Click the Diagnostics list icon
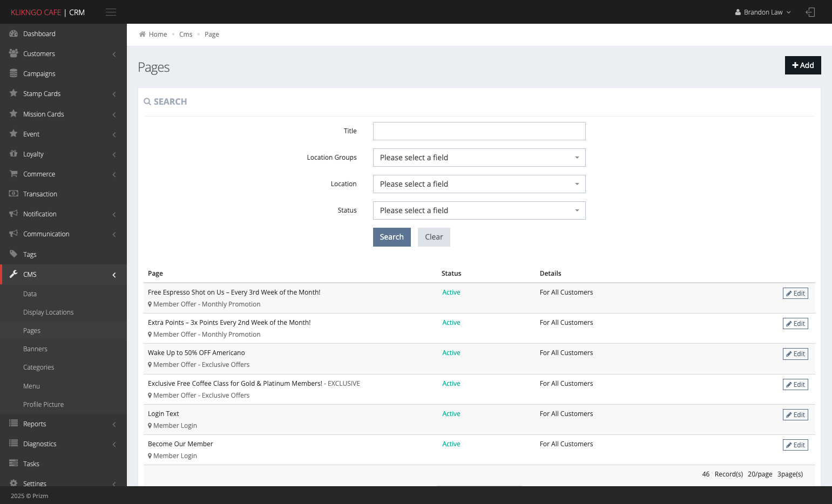 coord(13,444)
